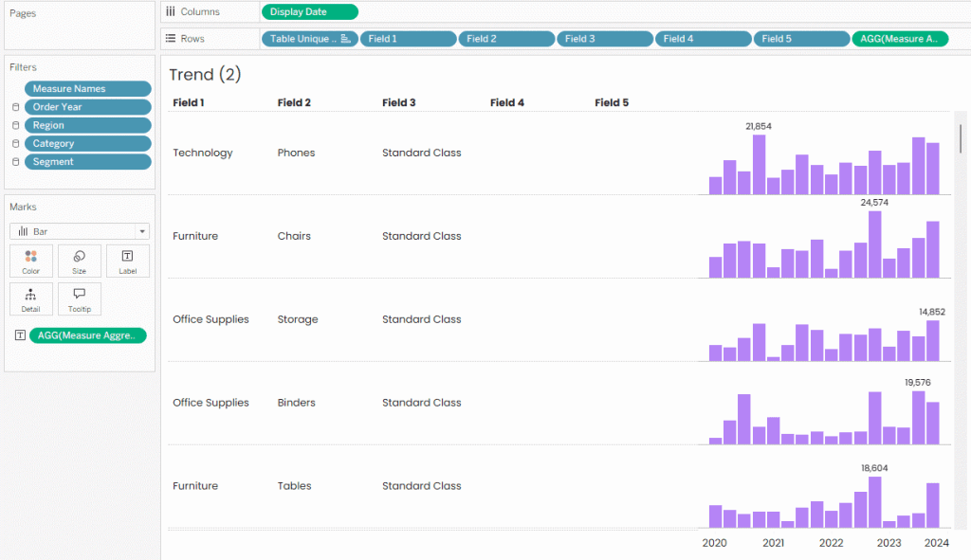Viewport: 971px width, 560px height.
Task: Click the AGG(Measure Aggre..) pill on Marks card
Action: [87, 335]
